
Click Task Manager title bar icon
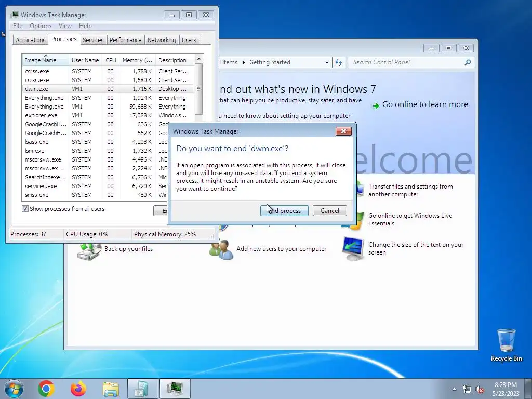tap(14, 15)
